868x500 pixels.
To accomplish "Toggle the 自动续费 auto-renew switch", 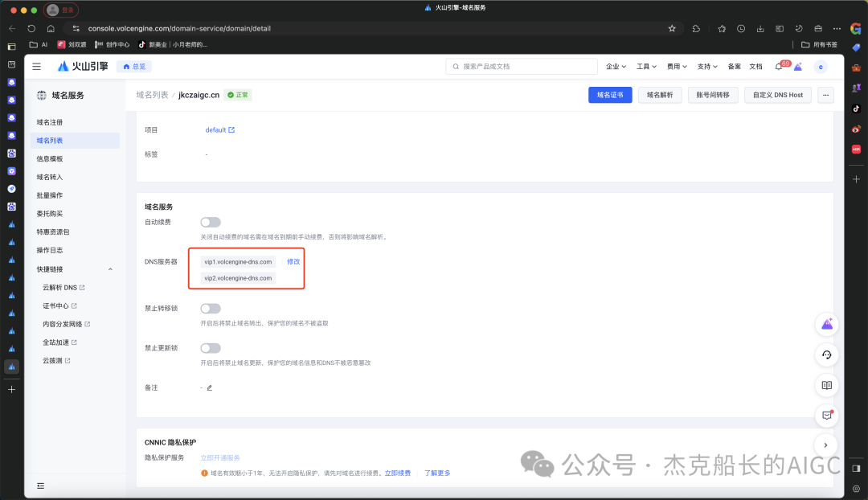I will coord(211,222).
